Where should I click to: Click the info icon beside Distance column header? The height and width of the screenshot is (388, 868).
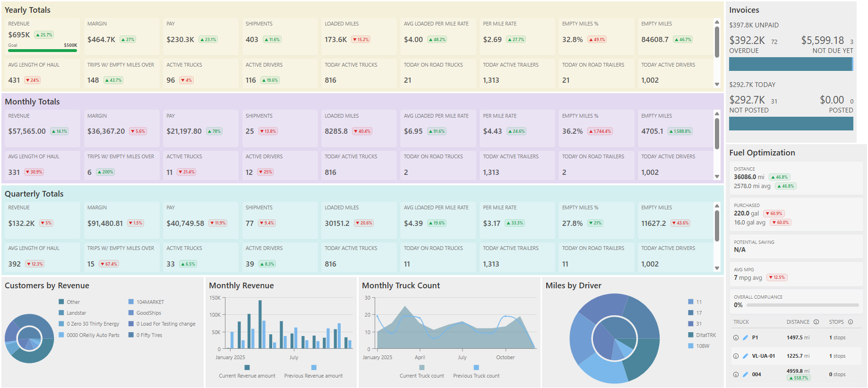click(816, 322)
